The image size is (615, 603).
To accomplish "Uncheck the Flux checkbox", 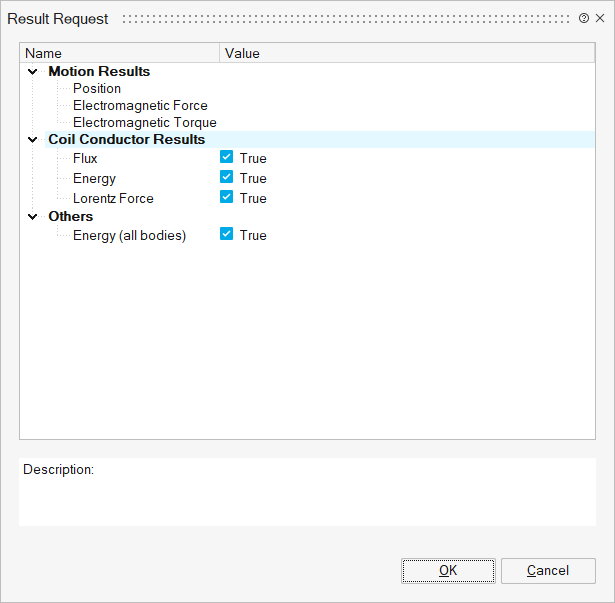I will (227, 157).
